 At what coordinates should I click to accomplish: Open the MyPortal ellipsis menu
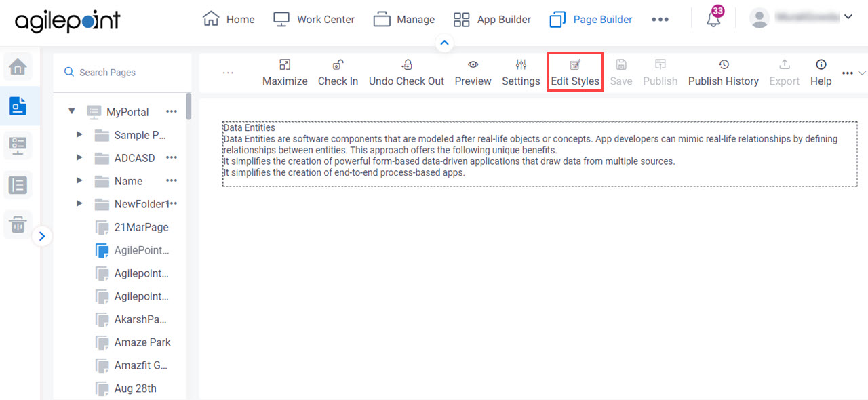point(172,111)
